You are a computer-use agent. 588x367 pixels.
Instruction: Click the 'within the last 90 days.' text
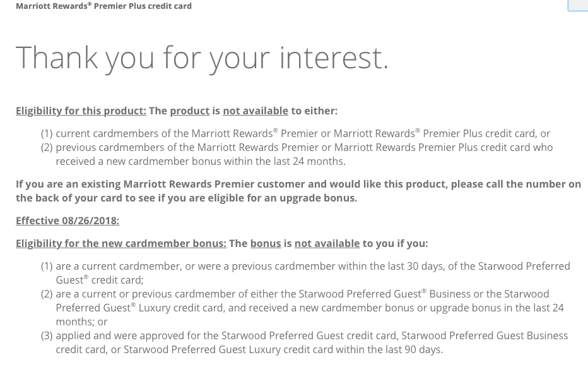pyautogui.click(x=389, y=349)
